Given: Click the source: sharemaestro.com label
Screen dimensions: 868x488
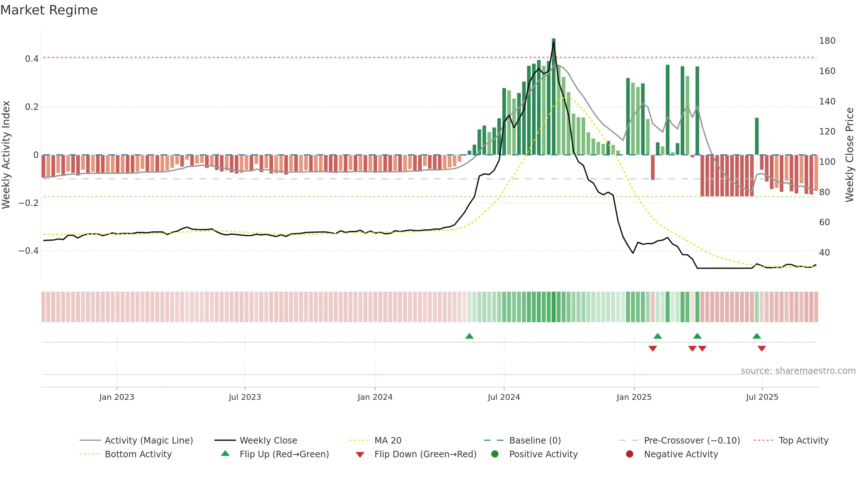Looking at the screenshot, I should [x=798, y=371].
